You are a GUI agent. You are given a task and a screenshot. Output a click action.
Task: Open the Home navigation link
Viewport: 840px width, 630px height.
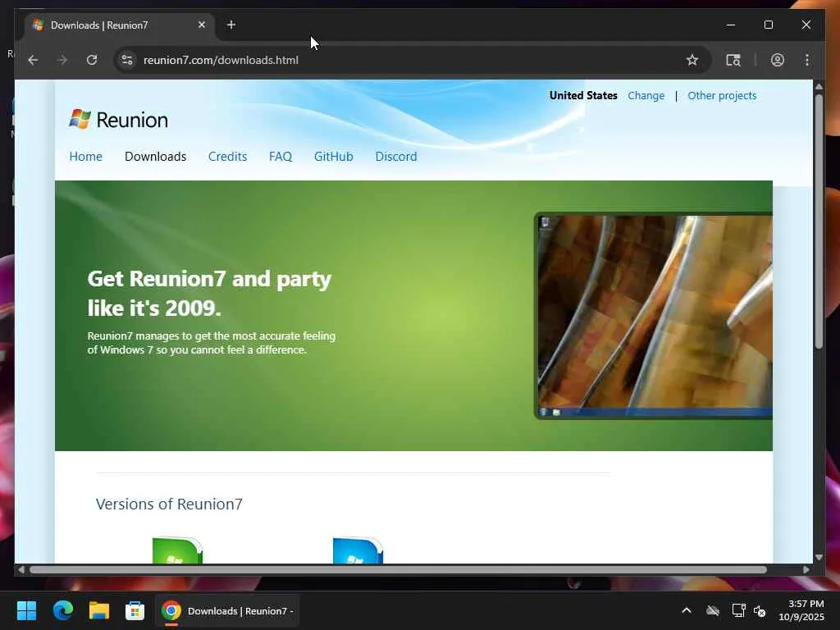85,157
